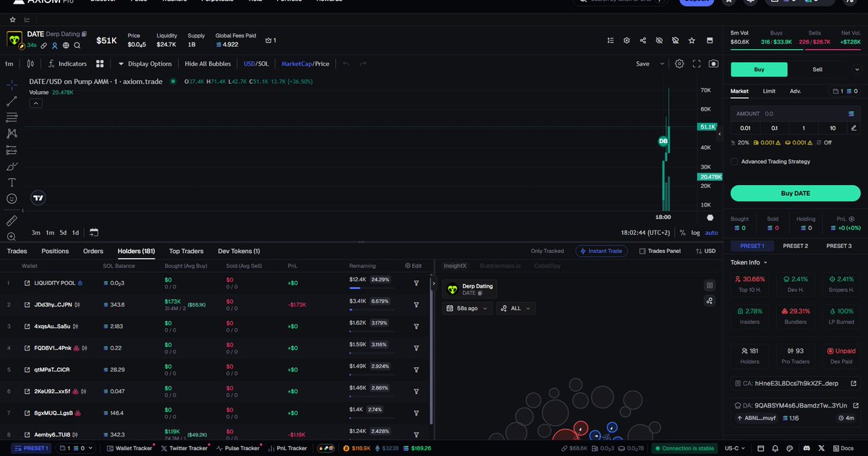This screenshot has width=868, height=456.
Task: Toggle Hide All Bubbles on chart
Action: [x=208, y=64]
